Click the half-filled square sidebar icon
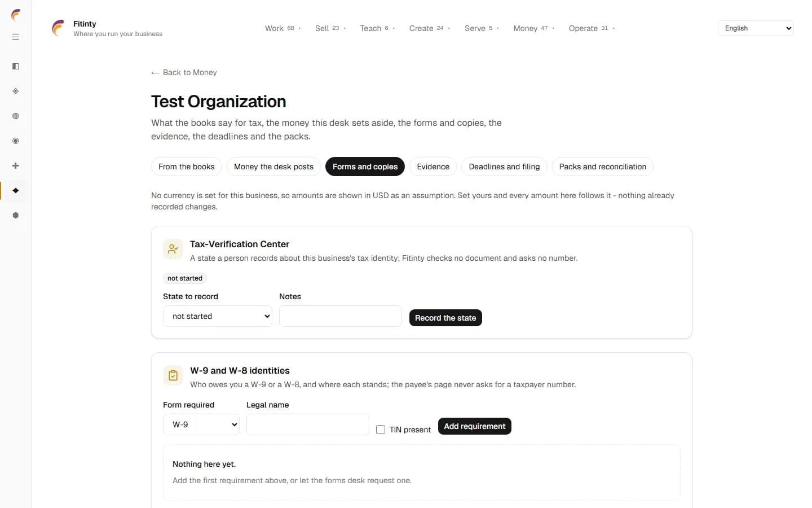 click(x=16, y=67)
